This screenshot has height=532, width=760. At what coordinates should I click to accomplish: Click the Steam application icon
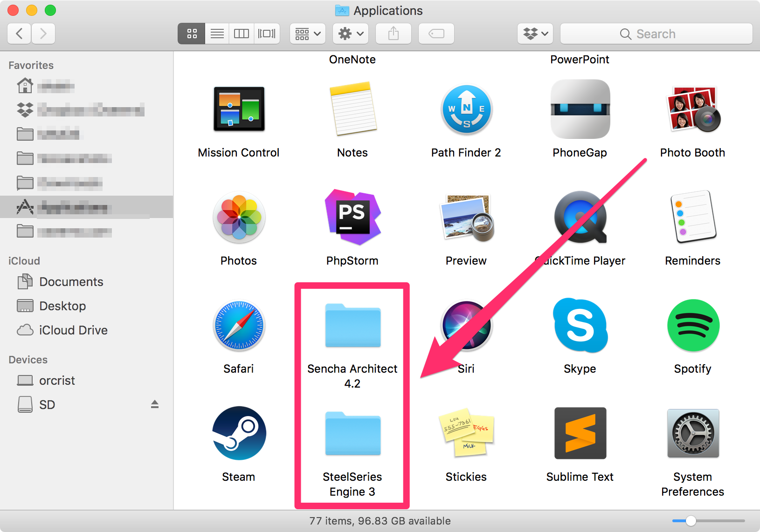(238, 433)
